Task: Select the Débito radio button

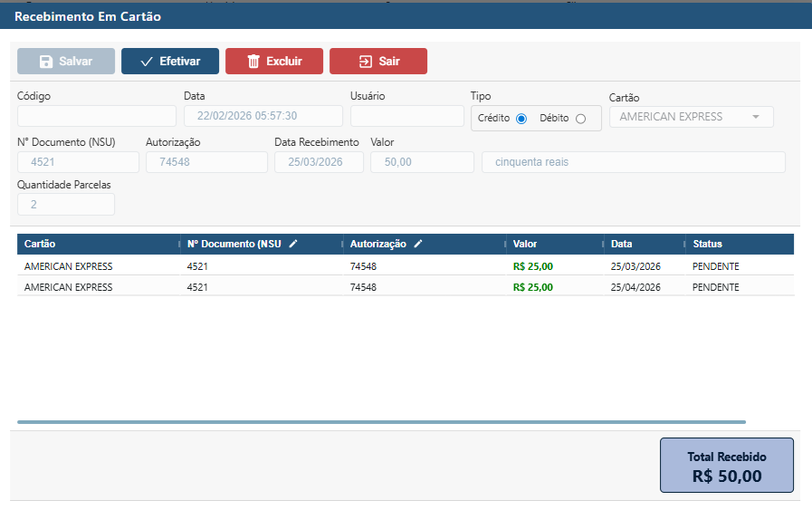Action: 580,119
